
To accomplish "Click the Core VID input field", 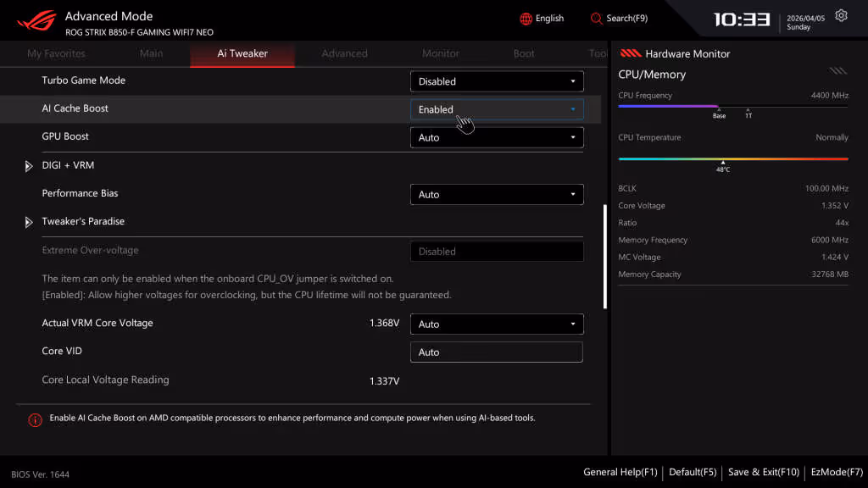I will [x=496, y=351].
